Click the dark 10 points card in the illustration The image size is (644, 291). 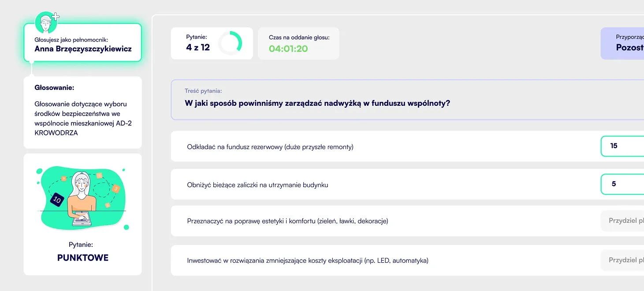[56, 200]
